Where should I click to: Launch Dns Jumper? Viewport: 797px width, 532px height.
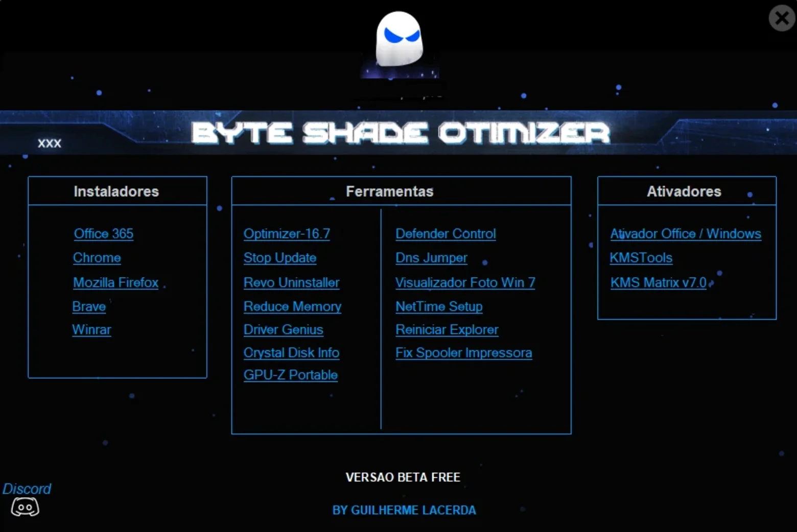432,258
